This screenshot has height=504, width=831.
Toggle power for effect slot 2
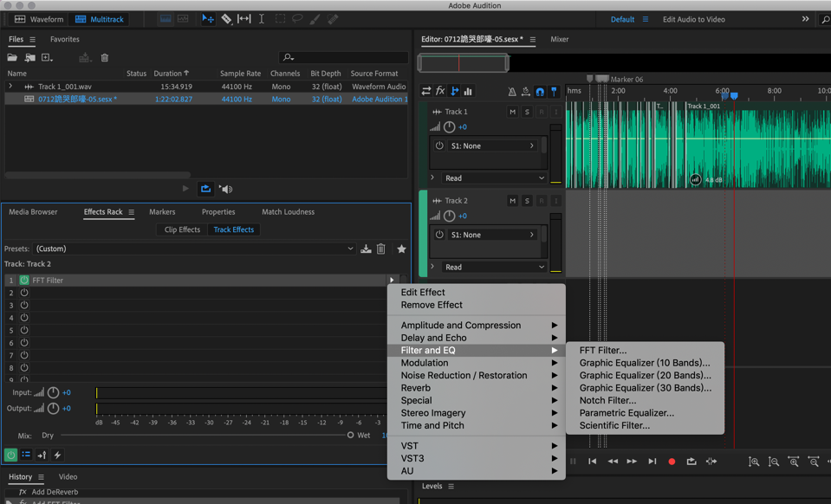coord(24,293)
